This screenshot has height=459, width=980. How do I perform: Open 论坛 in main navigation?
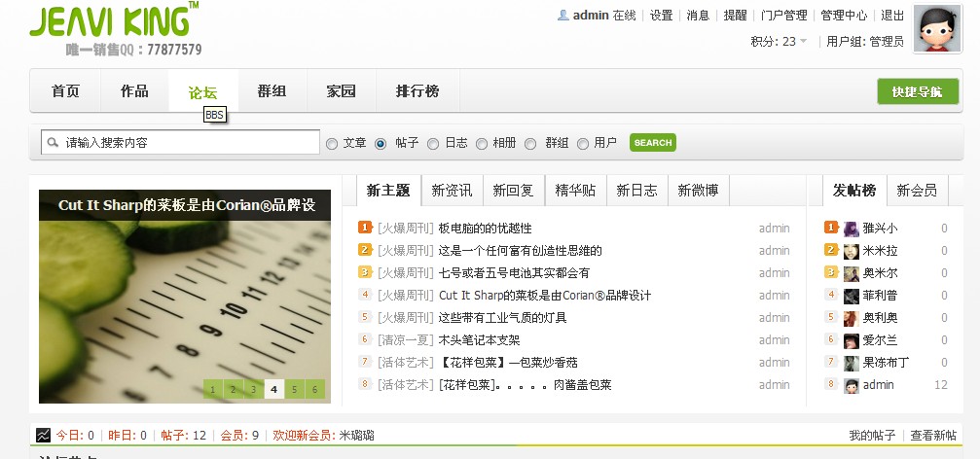pos(203,92)
